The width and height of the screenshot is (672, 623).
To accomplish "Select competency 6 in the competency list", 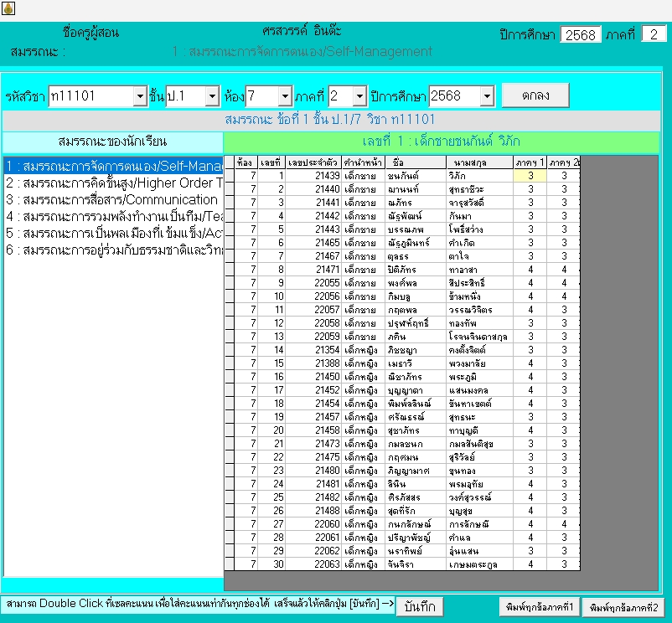I will 113,250.
